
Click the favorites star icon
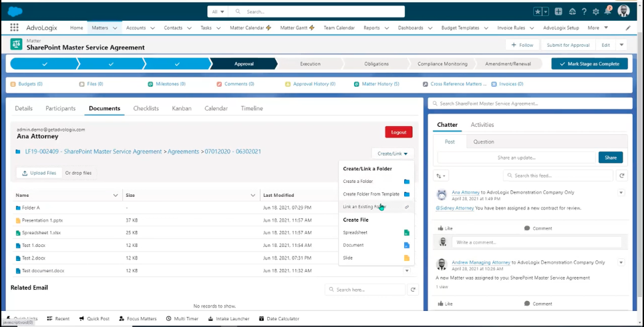click(538, 11)
